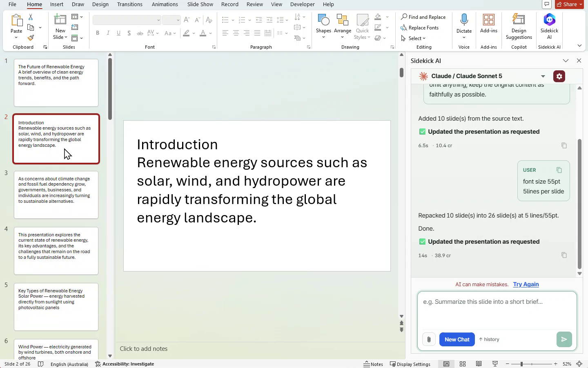The height and width of the screenshot is (368, 588).
Task: Click the Cut scissors icon
Action: (x=31, y=17)
